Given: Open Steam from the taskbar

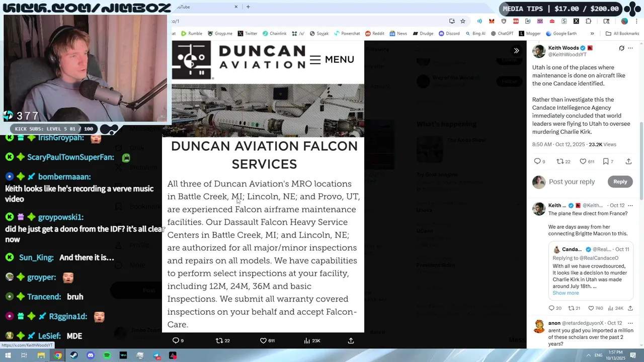Looking at the screenshot, I should pos(74,355).
